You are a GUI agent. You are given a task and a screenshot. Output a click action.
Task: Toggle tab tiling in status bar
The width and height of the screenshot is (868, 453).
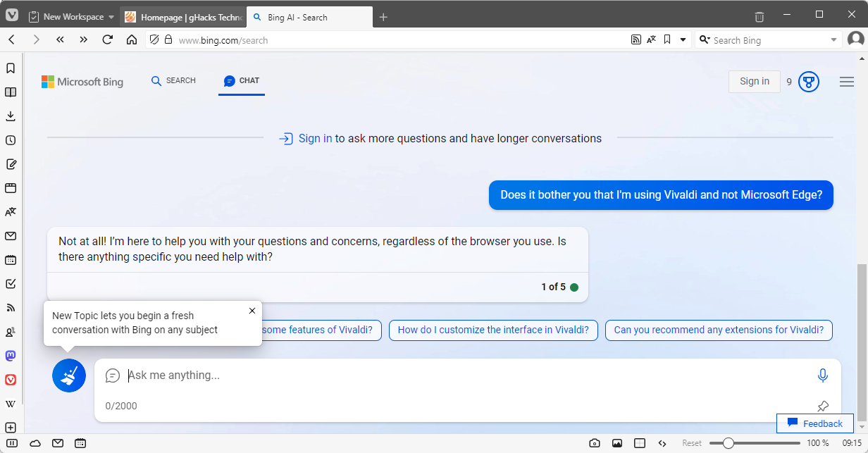click(640, 443)
